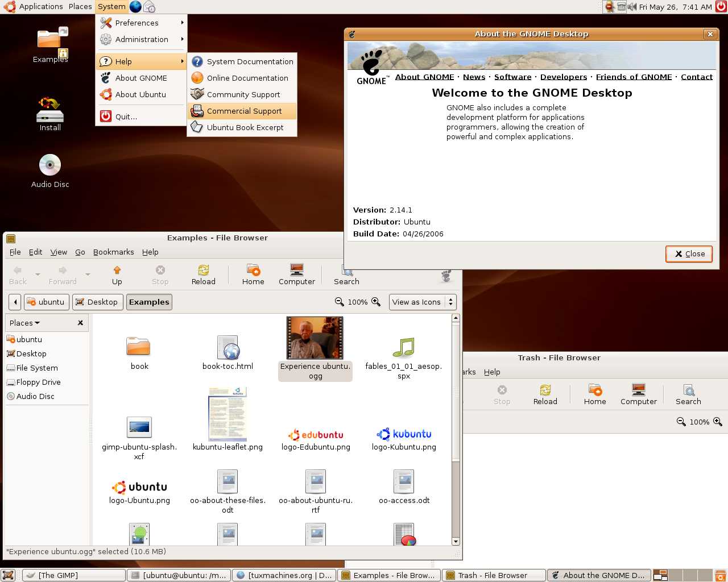This screenshot has height=582, width=728.
Task: Zoom in within the Trash File Browser
Action: 718,422
